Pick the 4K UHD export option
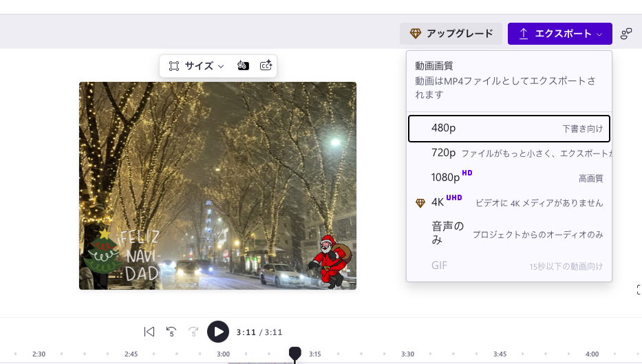The width and height of the screenshot is (642, 364). (x=509, y=202)
